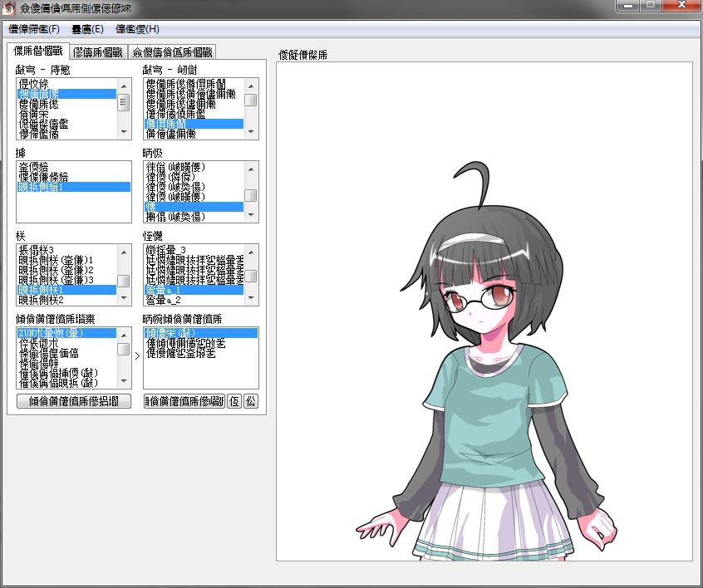This screenshot has height=588, width=703.
Task: Click the > arrow between the bottom lists
Action: [x=137, y=356]
